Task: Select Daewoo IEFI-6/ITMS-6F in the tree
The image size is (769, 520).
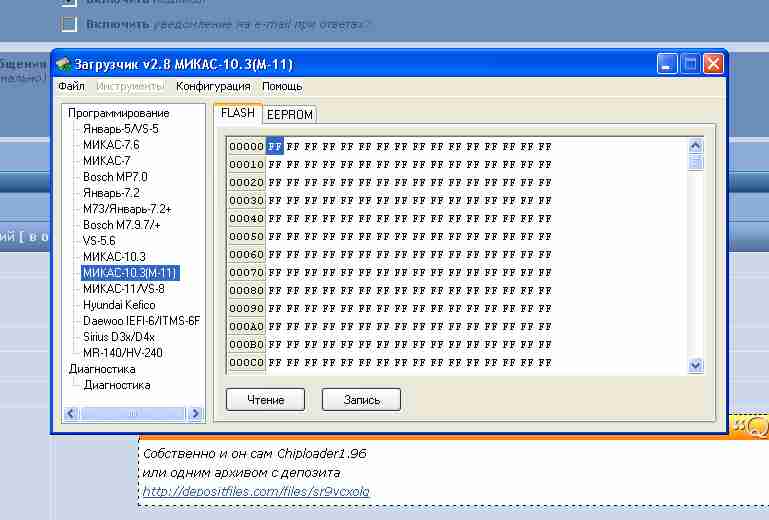Action: click(141, 321)
